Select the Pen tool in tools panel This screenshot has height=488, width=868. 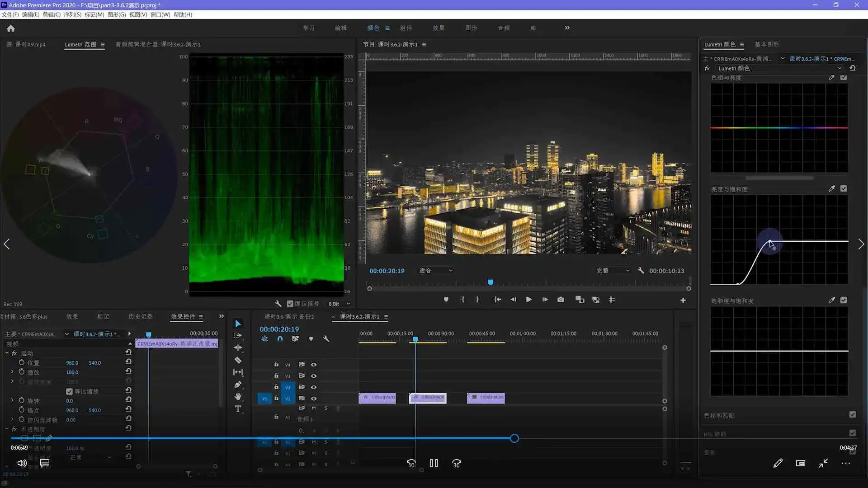coord(238,385)
